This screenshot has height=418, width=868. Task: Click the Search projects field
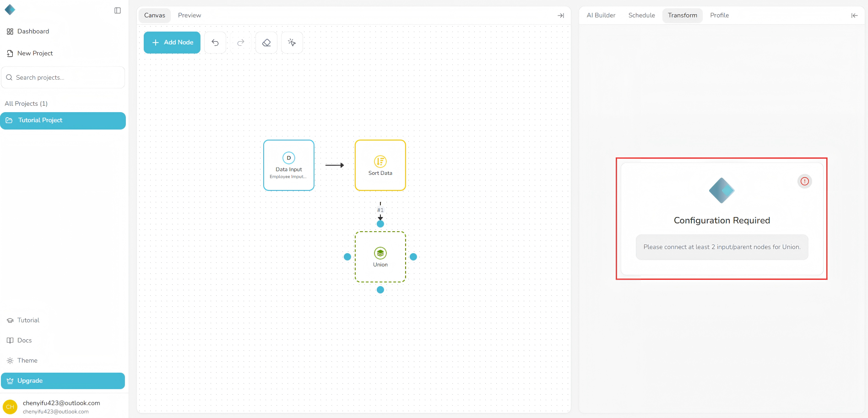point(63,77)
